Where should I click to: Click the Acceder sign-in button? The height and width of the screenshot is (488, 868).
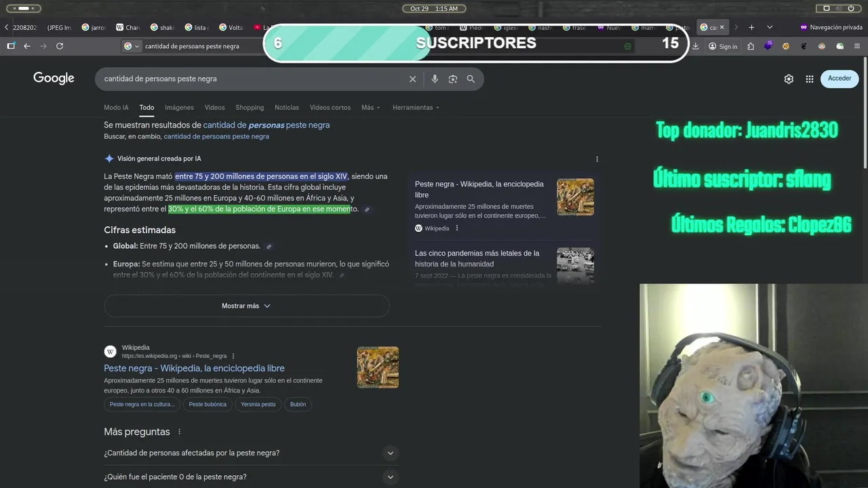pos(840,79)
